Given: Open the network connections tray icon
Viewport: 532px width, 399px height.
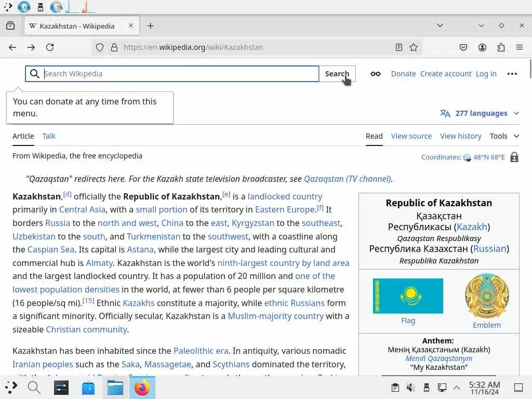Looking at the screenshot, I should click(442, 388).
